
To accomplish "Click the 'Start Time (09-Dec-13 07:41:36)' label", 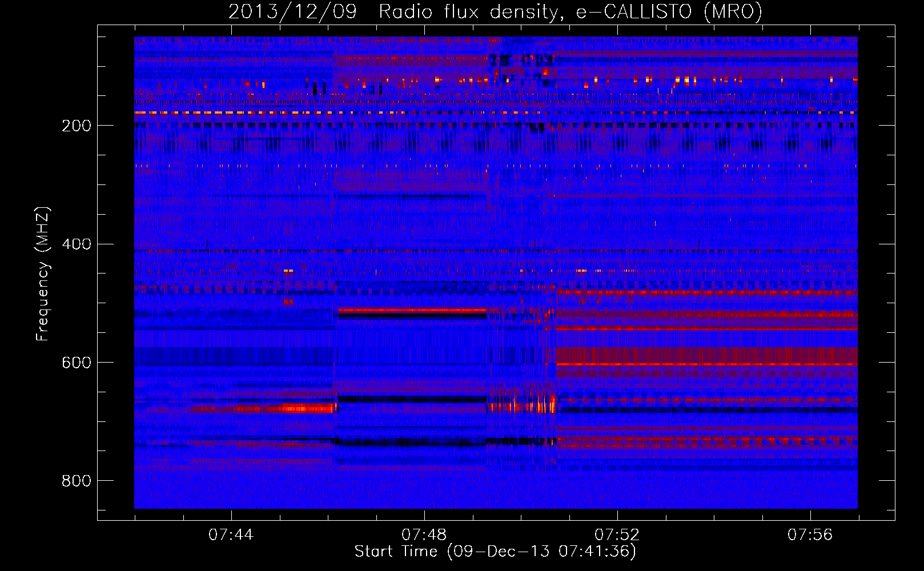I will (495, 552).
